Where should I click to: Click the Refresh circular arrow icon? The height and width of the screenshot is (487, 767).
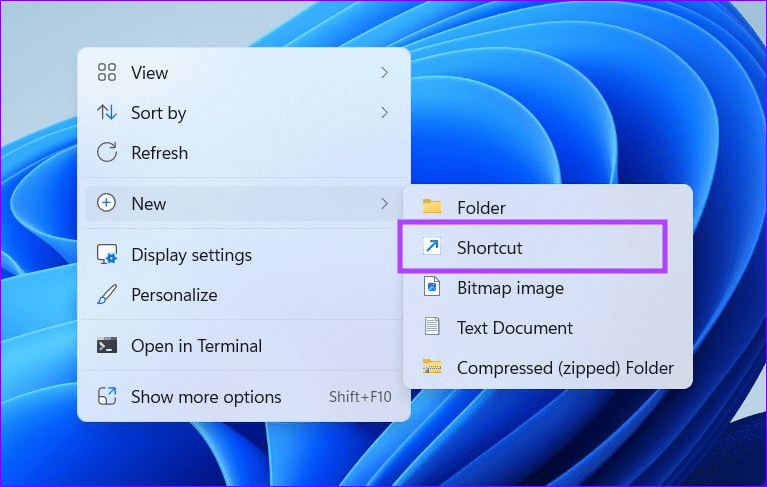107,153
